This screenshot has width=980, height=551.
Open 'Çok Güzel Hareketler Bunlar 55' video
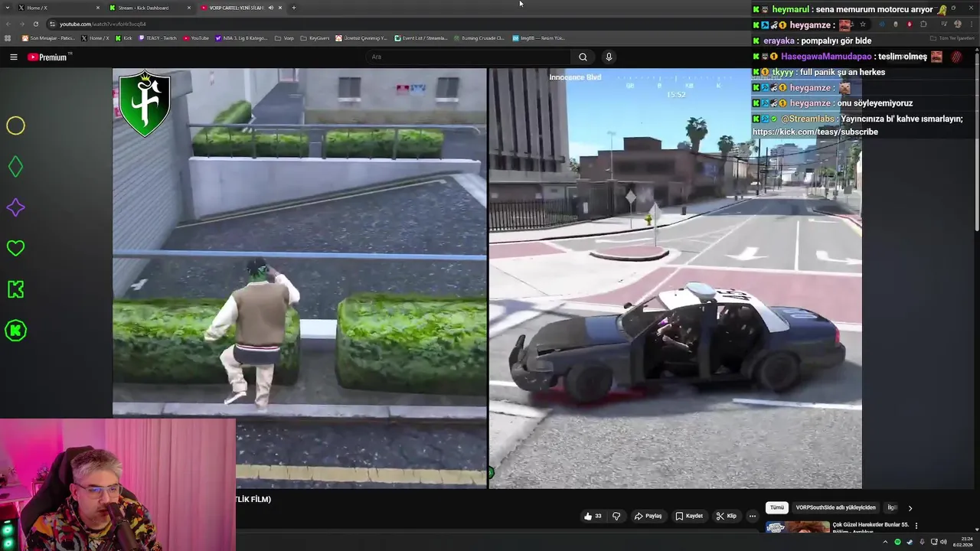tap(870, 528)
